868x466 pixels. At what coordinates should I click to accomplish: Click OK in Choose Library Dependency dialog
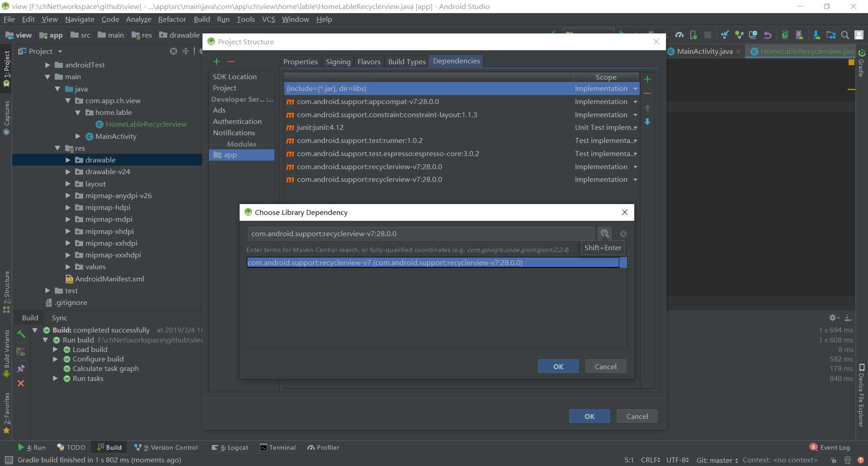coord(558,366)
